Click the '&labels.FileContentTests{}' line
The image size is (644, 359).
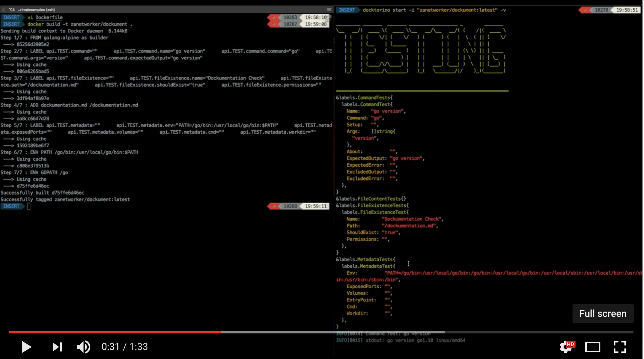[x=371, y=199]
